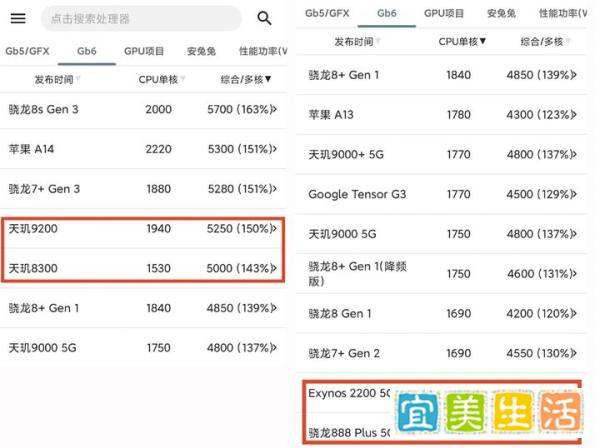Select 骁龙8+ Gen 1 in left screen
Screen dimensions: 600x448
[44, 308]
